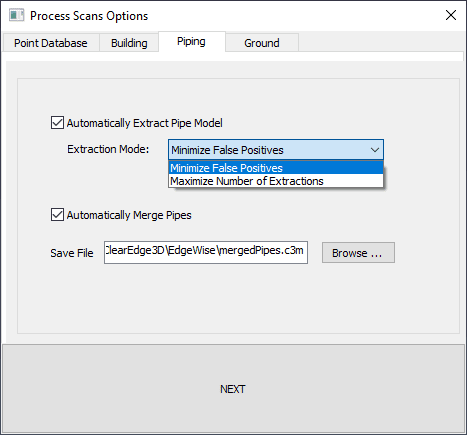Focus the Save File path field
Image resolution: width=467 pixels, height=435 pixels.
[206, 253]
